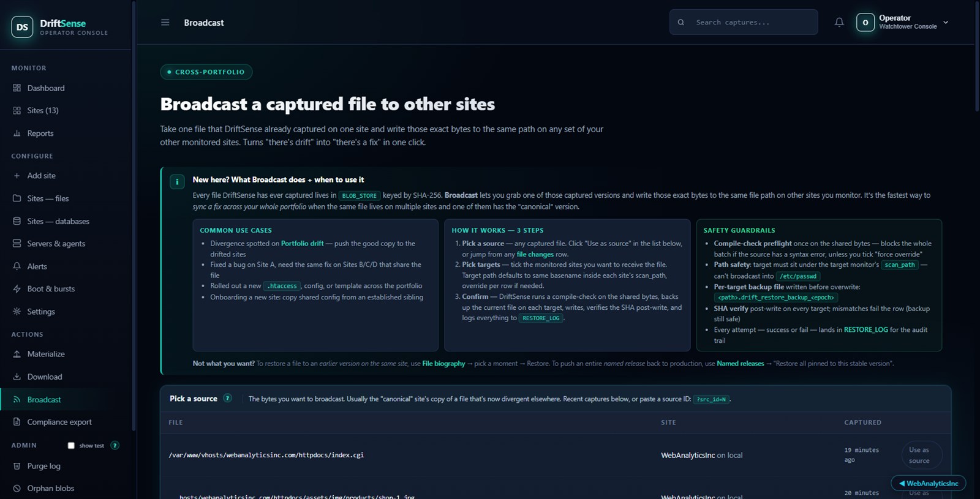Screen dimensions: 980x499
Task: Click the index.cgi file path
Action: click(x=266, y=456)
